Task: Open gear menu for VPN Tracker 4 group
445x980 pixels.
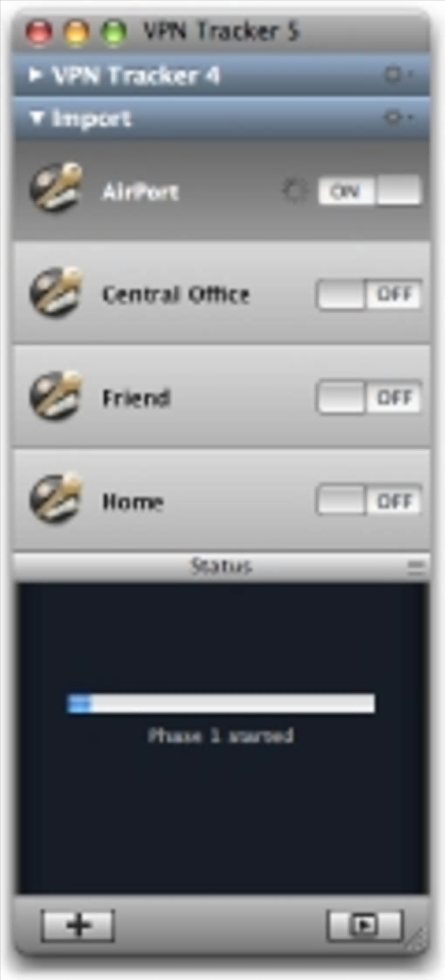Action: click(397, 75)
